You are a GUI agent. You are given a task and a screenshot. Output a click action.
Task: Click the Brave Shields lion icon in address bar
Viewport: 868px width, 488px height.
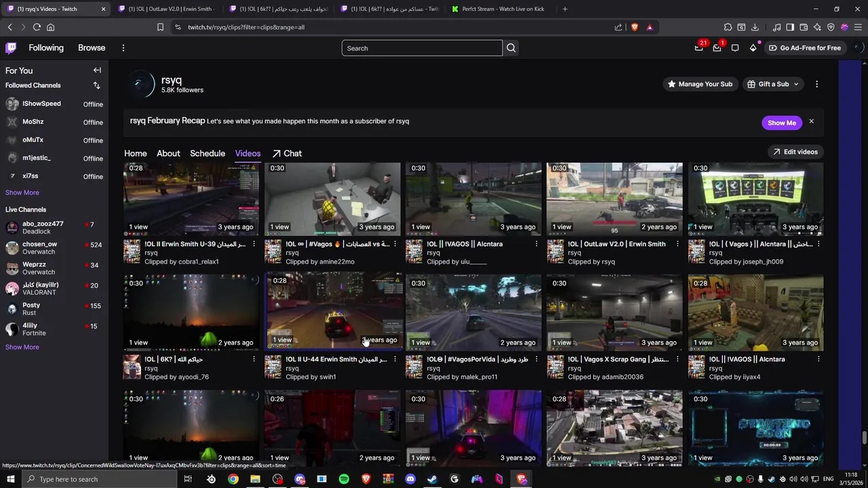click(635, 27)
